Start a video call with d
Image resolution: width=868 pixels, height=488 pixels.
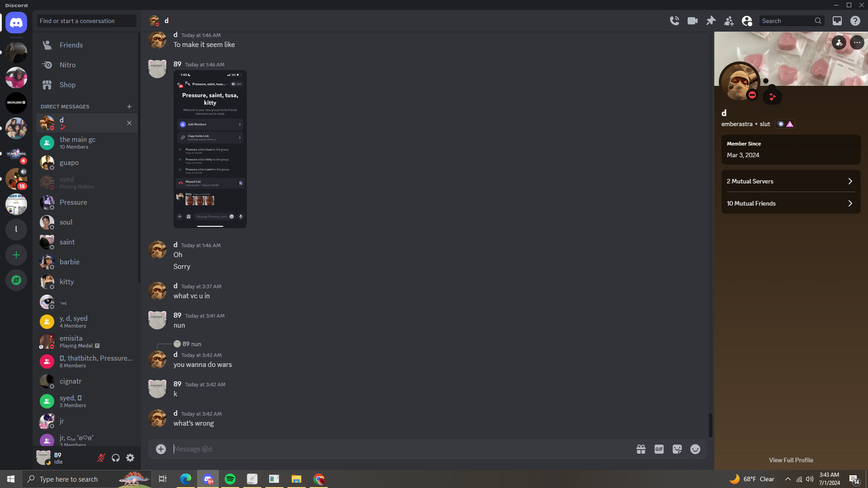click(693, 21)
